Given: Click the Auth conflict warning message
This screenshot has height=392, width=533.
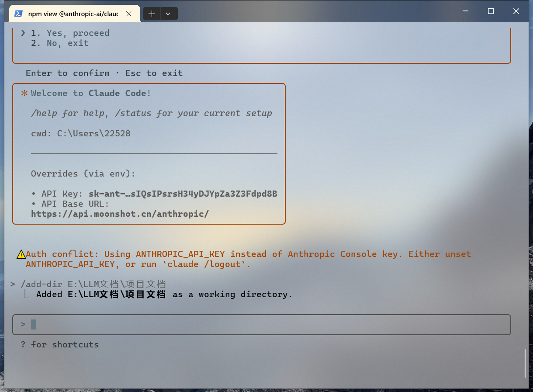Looking at the screenshot, I should [x=248, y=259].
